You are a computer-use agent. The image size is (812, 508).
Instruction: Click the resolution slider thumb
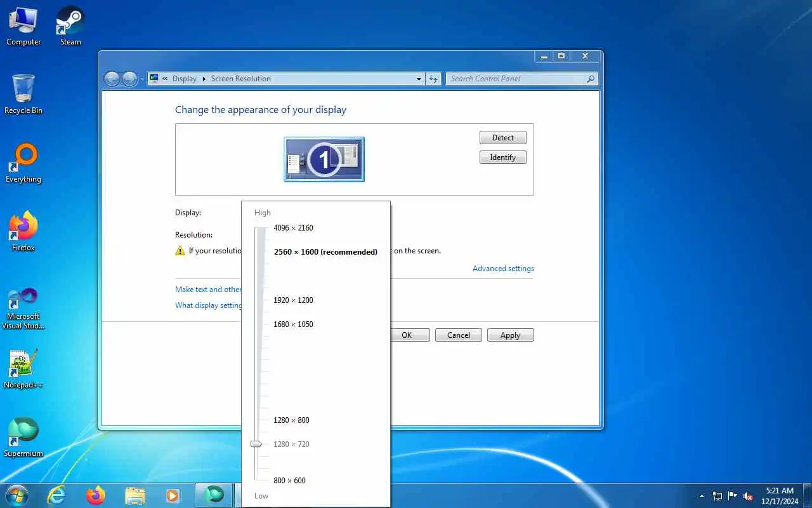[x=256, y=444]
